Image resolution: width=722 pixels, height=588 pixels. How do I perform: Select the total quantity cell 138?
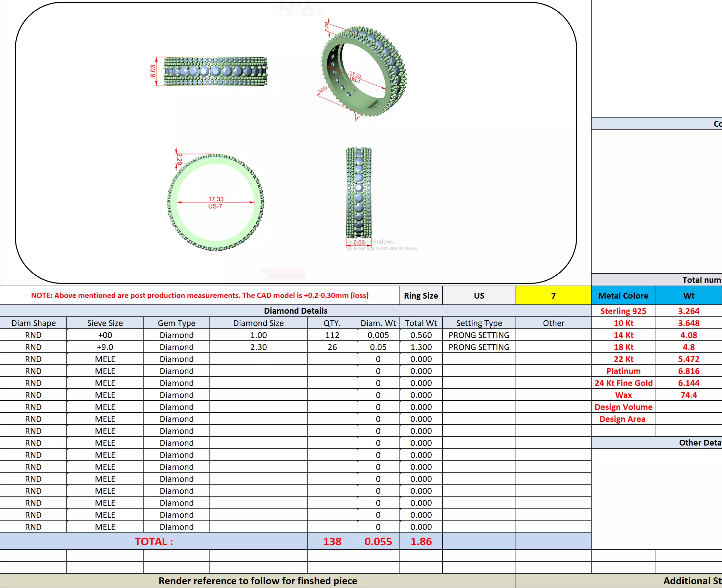click(x=332, y=541)
